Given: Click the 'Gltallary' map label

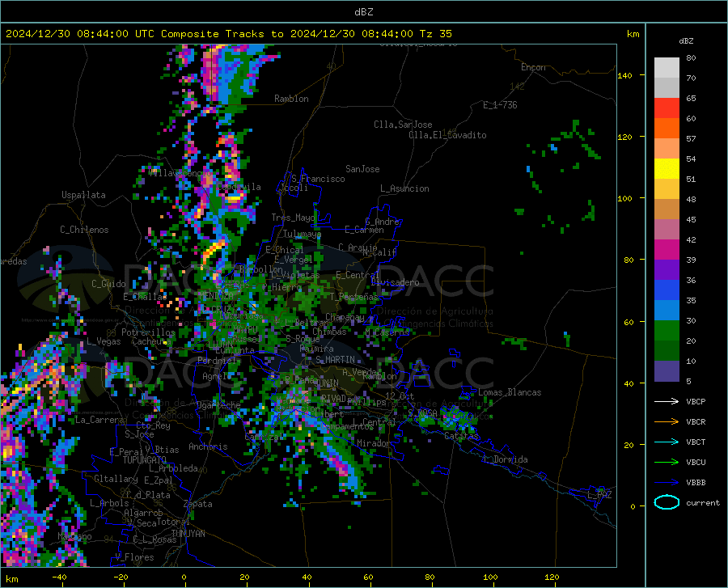Looking at the screenshot, I should point(116,479).
